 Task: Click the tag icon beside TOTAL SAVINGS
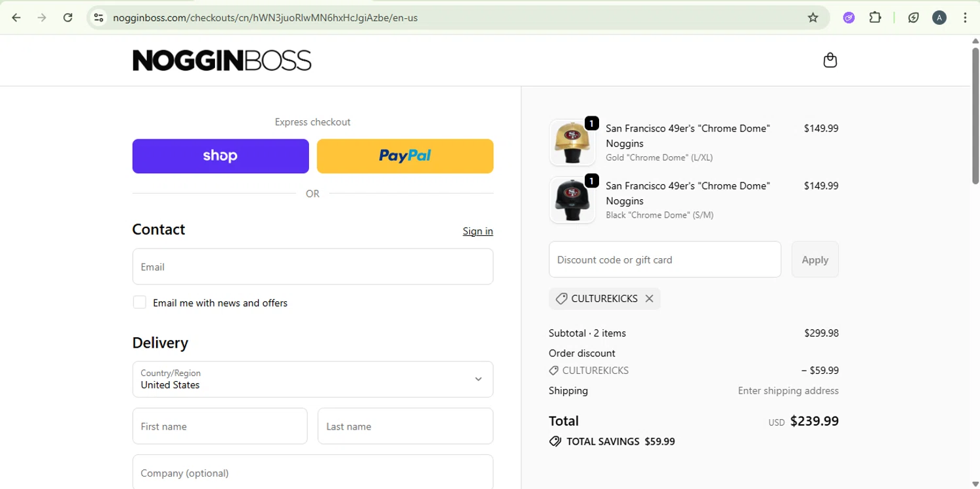[x=555, y=441]
